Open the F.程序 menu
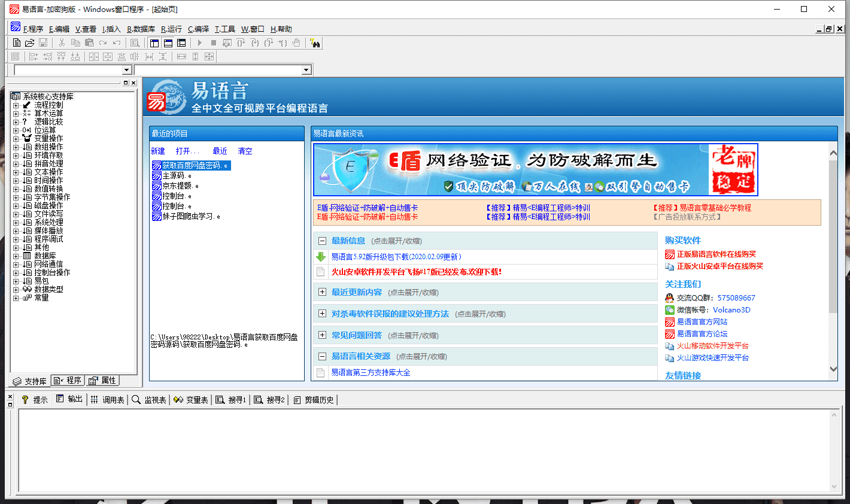 [33, 29]
